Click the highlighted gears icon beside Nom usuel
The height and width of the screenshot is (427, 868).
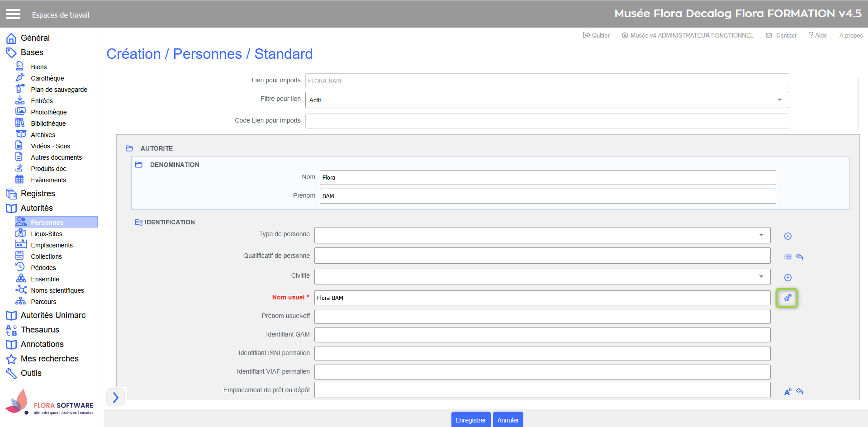pos(787,298)
